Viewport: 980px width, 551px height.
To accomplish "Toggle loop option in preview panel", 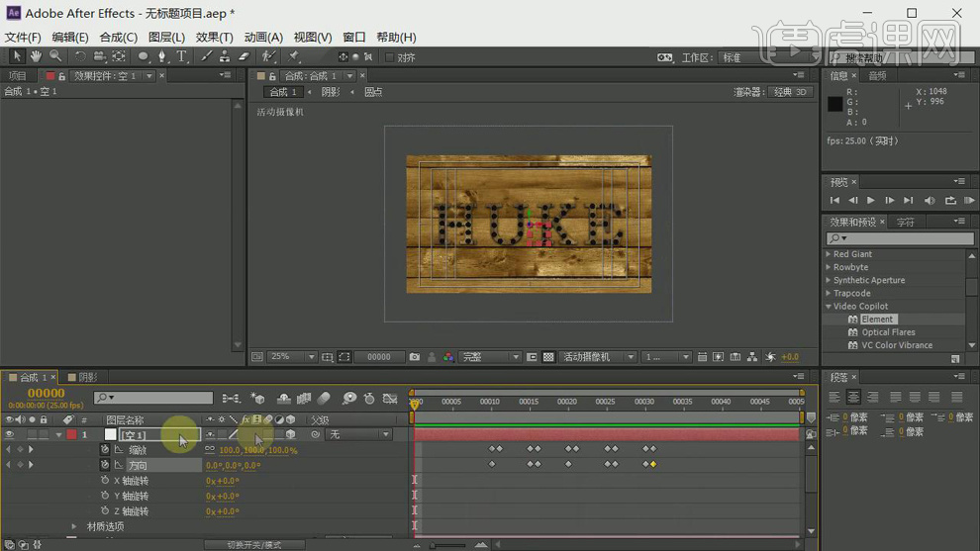I will point(950,201).
